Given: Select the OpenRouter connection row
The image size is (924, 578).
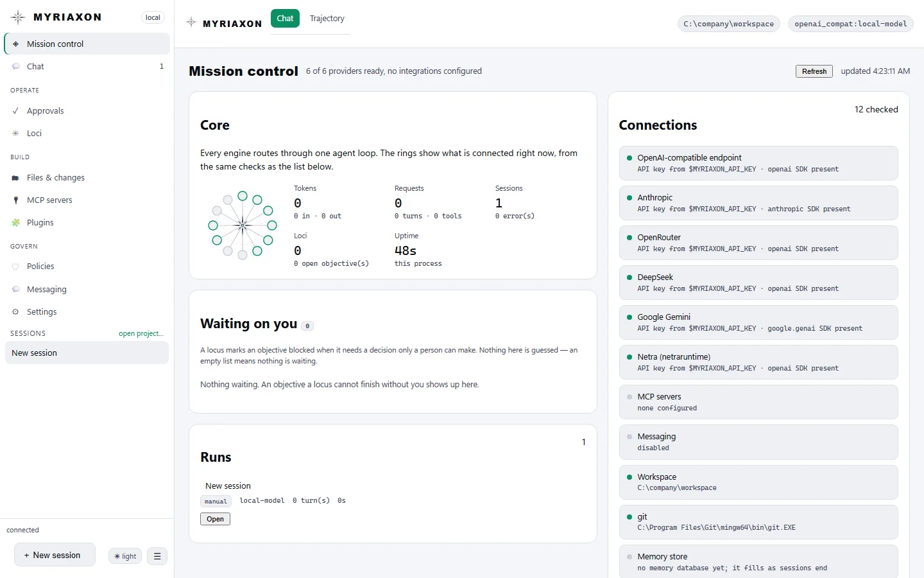Looking at the screenshot, I should coord(758,243).
